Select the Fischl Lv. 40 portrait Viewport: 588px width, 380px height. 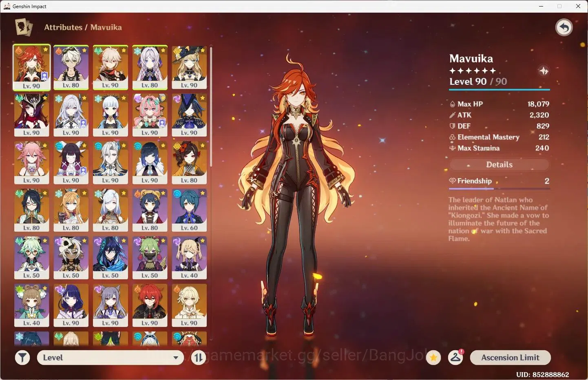tap(189, 258)
